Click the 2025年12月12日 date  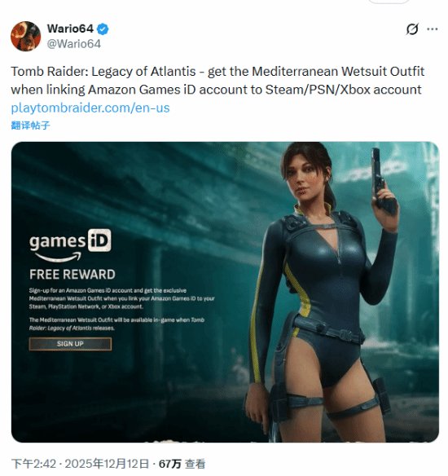(107, 464)
